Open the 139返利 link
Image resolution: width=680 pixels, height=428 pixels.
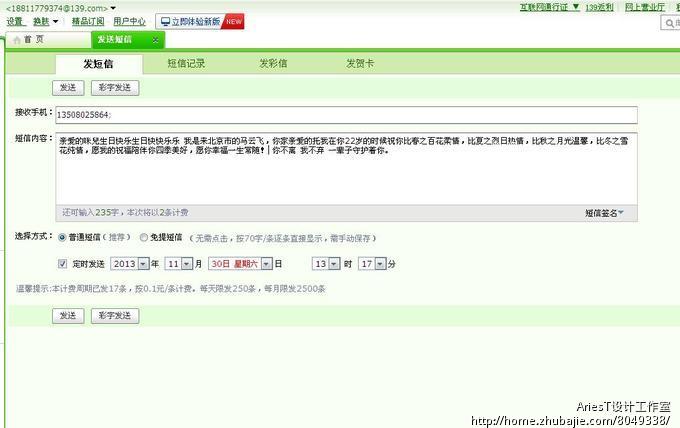tap(599, 7)
